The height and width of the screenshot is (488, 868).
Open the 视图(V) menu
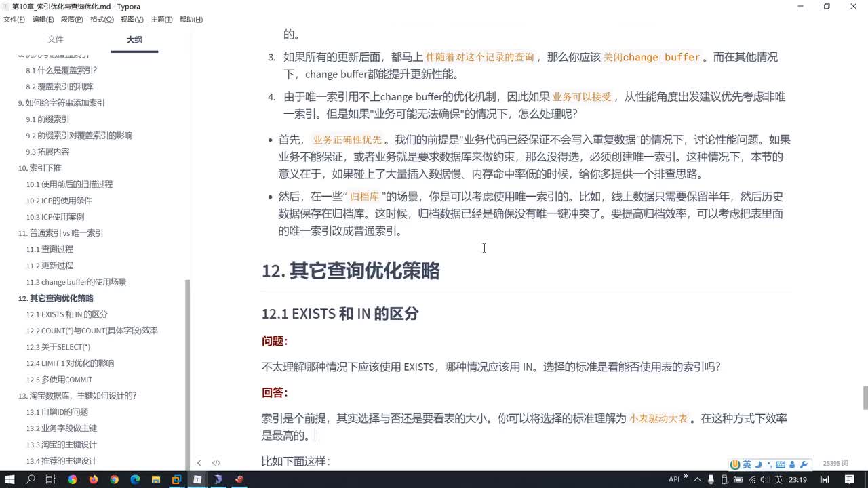point(132,19)
